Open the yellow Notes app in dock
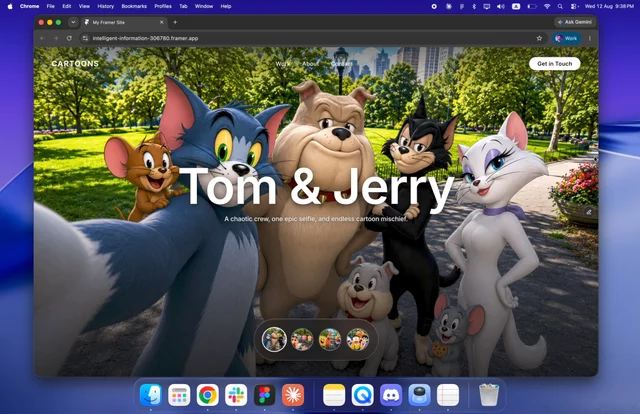The height and width of the screenshot is (414, 640). (334, 395)
